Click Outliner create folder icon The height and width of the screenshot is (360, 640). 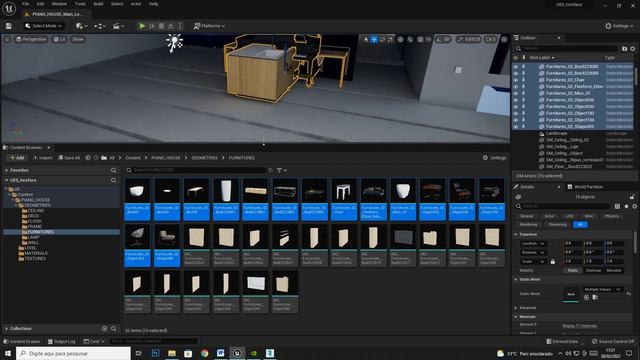tap(624, 49)
